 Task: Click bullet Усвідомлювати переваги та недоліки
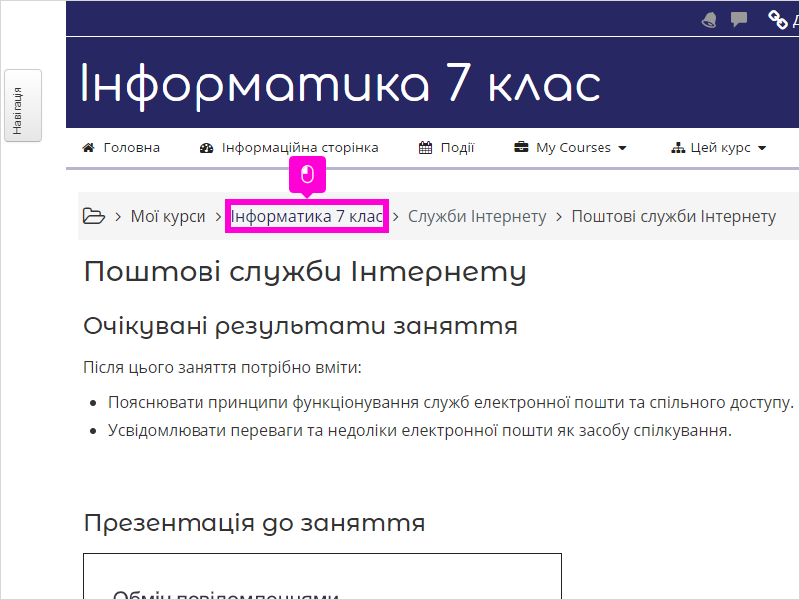(419, 431)
